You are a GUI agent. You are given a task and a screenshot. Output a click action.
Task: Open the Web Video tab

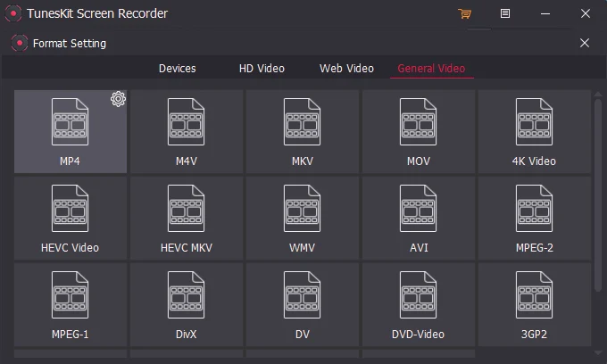[x=347, y=69]
